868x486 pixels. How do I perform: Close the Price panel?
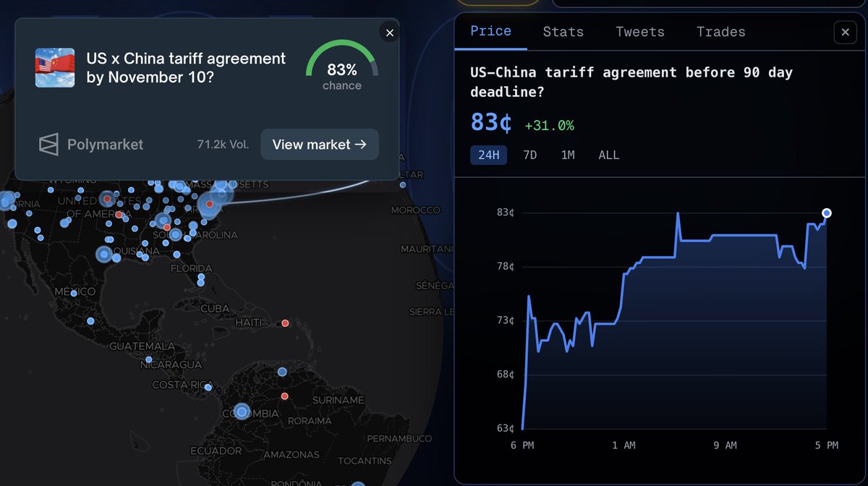pos(845,32)
